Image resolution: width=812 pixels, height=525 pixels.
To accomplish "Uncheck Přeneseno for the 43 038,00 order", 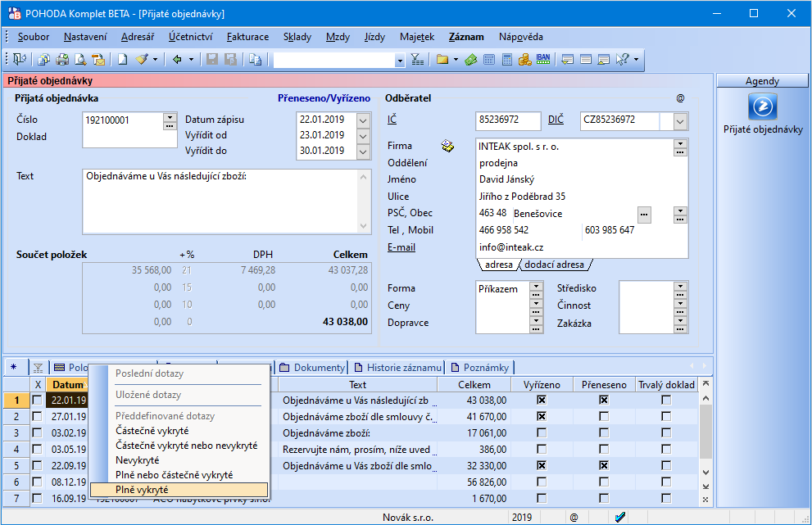I will coord(604,401).
